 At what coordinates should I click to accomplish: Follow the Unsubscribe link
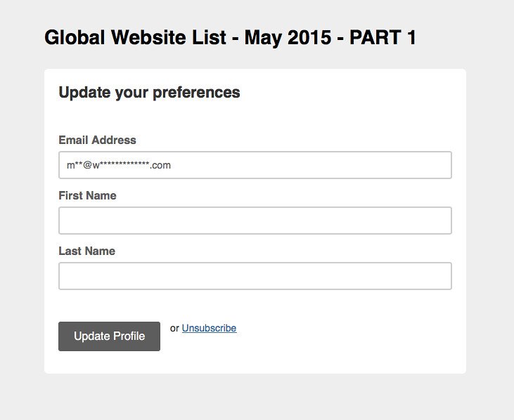pyautogui.click(x=209, y=328)
